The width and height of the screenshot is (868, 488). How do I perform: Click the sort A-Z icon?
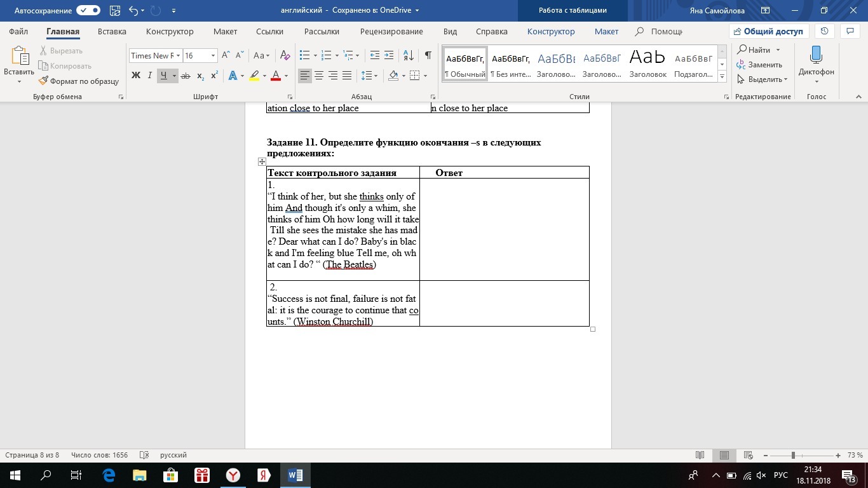(x=409, y=55)
